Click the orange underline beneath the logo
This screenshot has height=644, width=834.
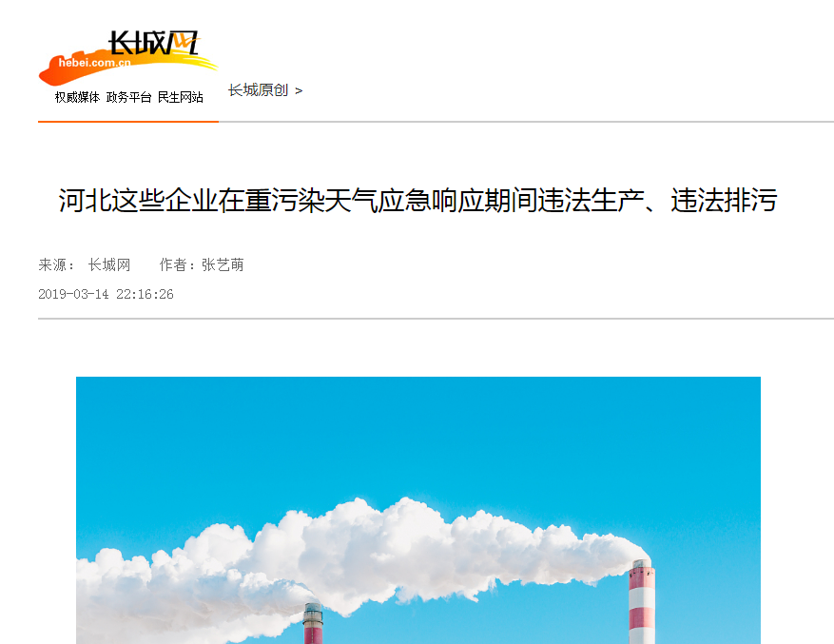128,122
